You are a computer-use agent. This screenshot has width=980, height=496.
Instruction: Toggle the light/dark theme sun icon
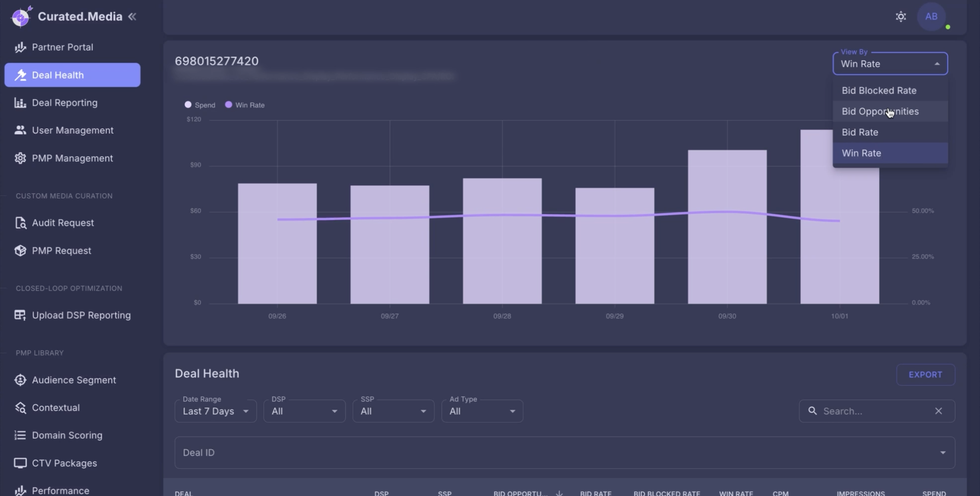tap(900, 16)
